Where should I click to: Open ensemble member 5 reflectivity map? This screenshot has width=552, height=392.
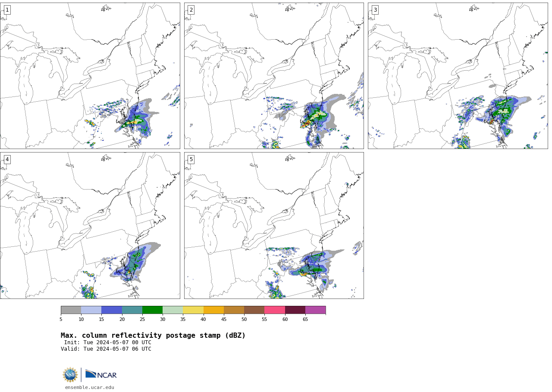pyautogui.click(x=274, y=225)
